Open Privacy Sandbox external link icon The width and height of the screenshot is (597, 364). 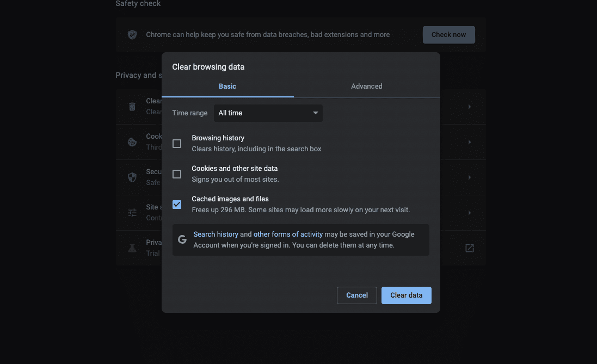470,248
